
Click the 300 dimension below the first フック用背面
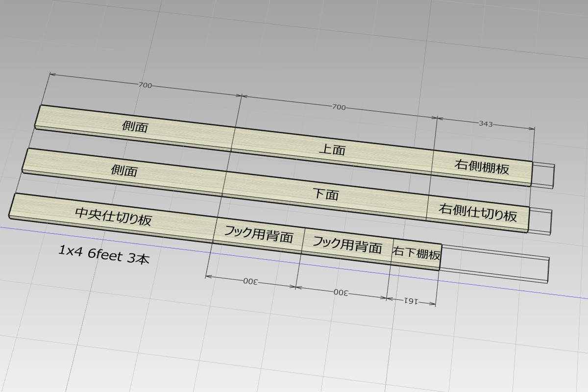pos(251,282)
